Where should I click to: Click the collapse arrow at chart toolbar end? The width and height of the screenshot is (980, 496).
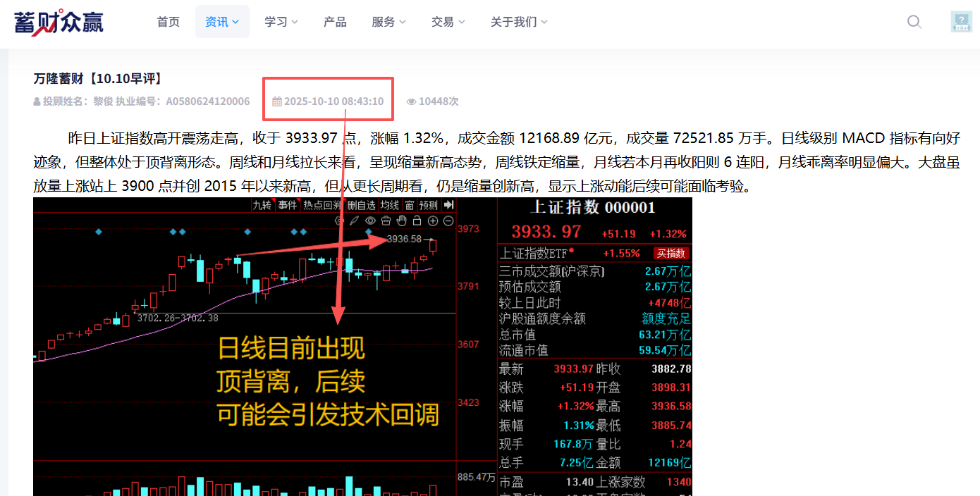449,205
